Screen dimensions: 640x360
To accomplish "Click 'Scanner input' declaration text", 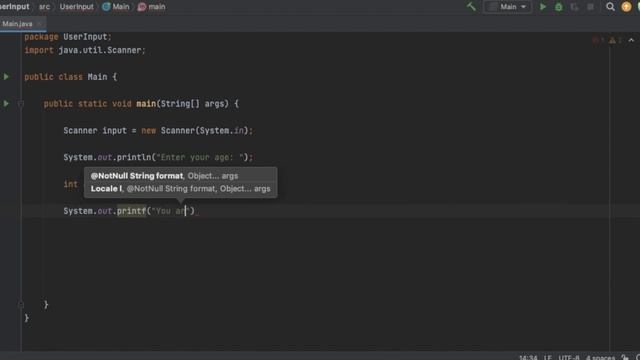I will point(95,131).
